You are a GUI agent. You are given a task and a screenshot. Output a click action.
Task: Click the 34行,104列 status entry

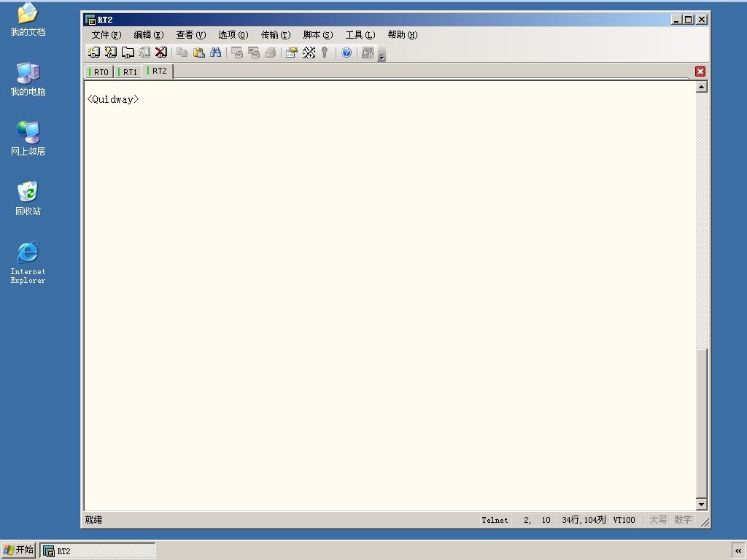pos(584,520)
